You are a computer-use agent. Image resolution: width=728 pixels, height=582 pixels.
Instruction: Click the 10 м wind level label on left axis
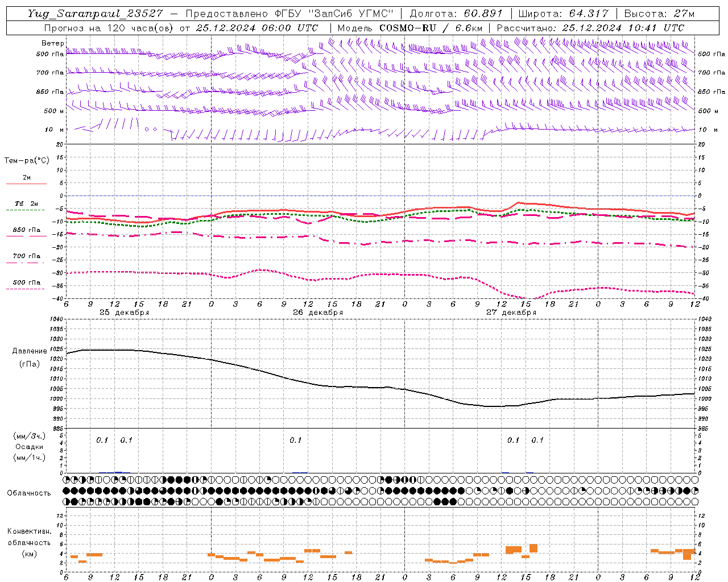[x=54, y=130]
